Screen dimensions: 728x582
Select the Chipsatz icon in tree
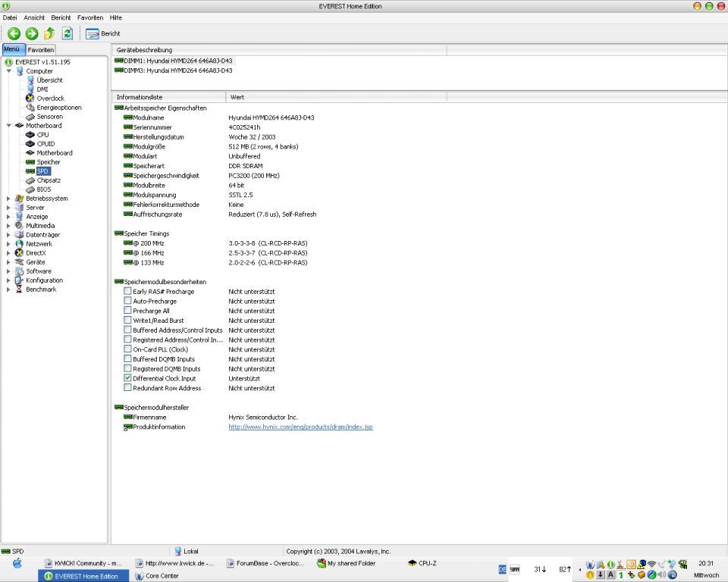pos(30,180)
